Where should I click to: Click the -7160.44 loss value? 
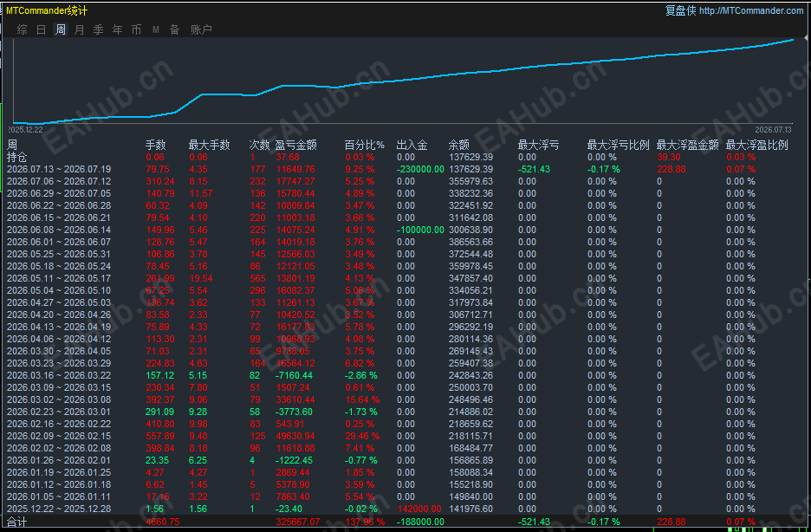point(295,375)
